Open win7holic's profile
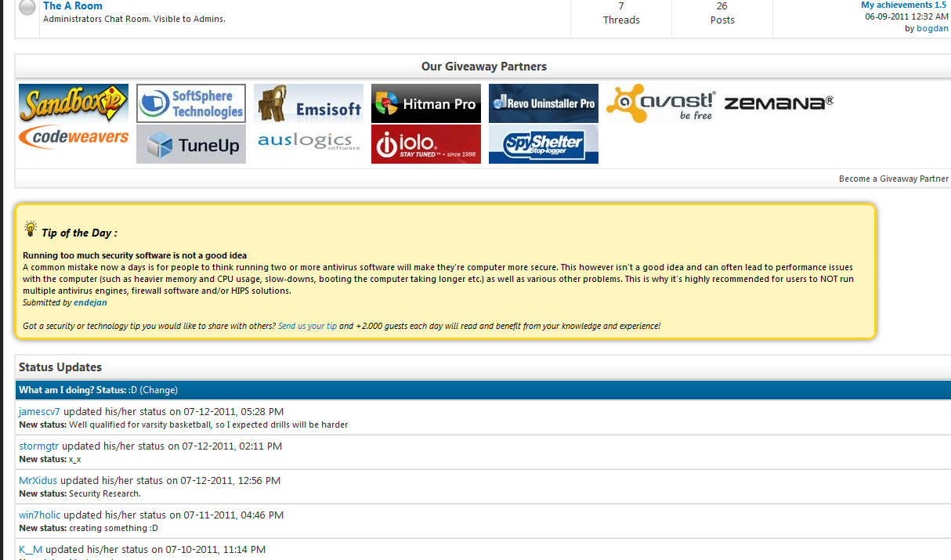951x560 pixels. [x=39, y=515]
